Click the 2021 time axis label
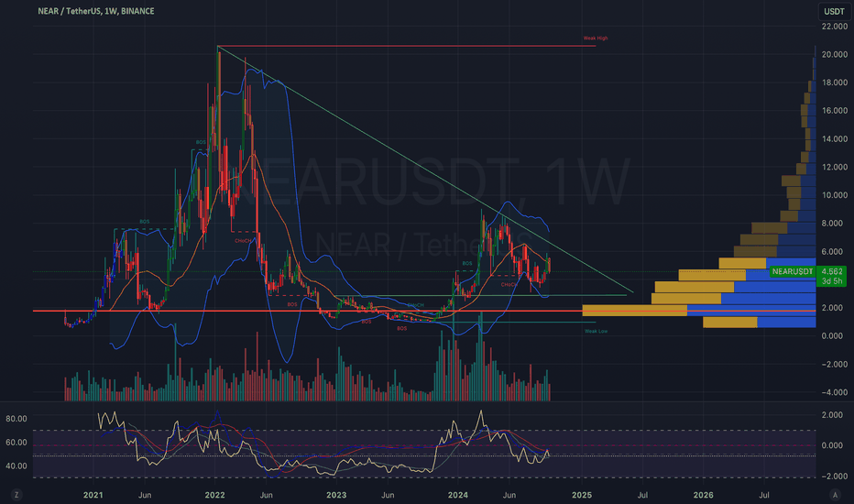 [x=93, y=495]
